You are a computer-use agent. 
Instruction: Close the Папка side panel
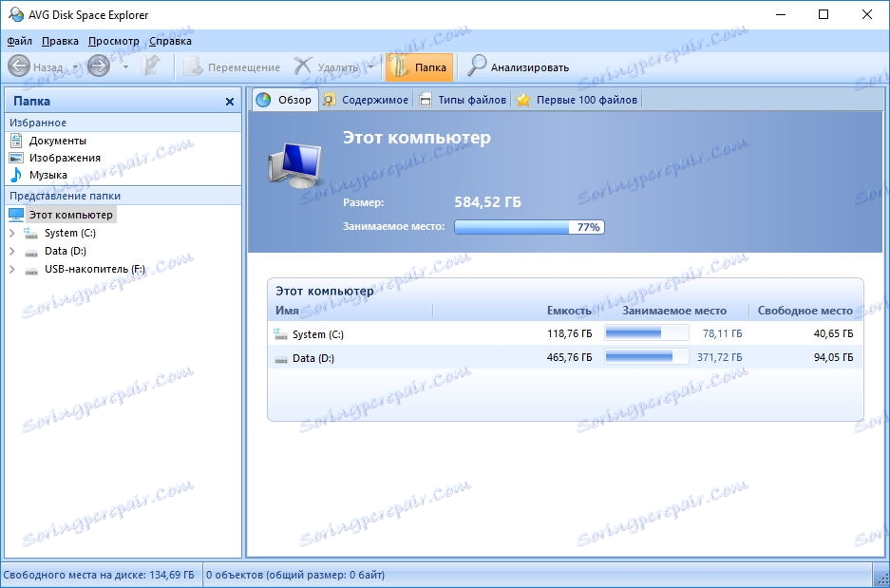(229, 102)
